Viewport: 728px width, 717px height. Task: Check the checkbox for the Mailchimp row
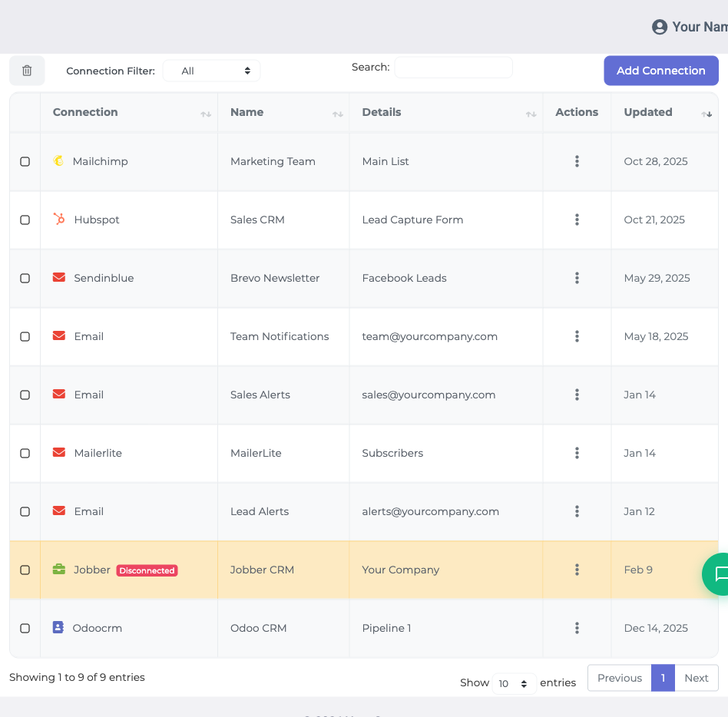click(24, 161)
